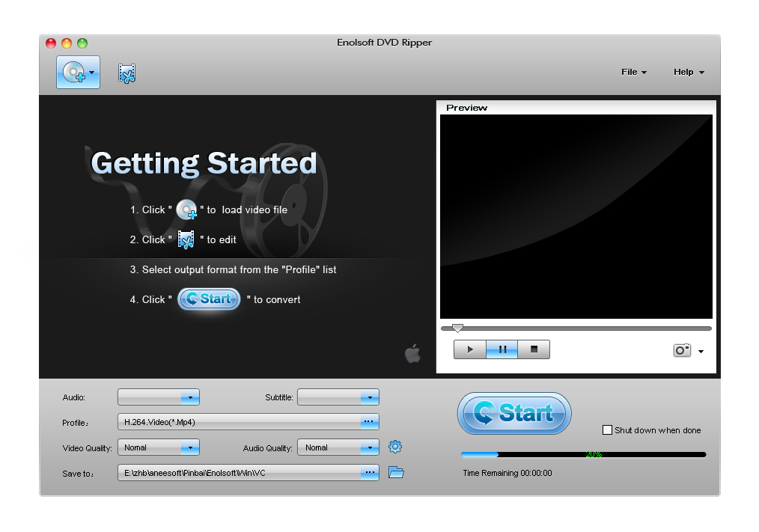Expand the Audio Quality dropdown
Image resolution: width=759 pixels, height=532 pixels.
tap(369, 447)
